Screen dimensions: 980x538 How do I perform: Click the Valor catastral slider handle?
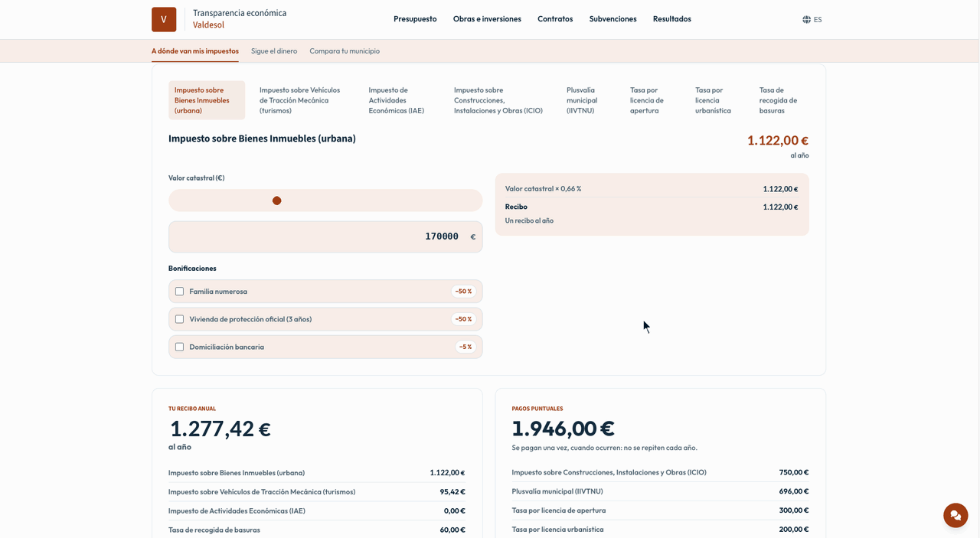click(x=277, y=201)
